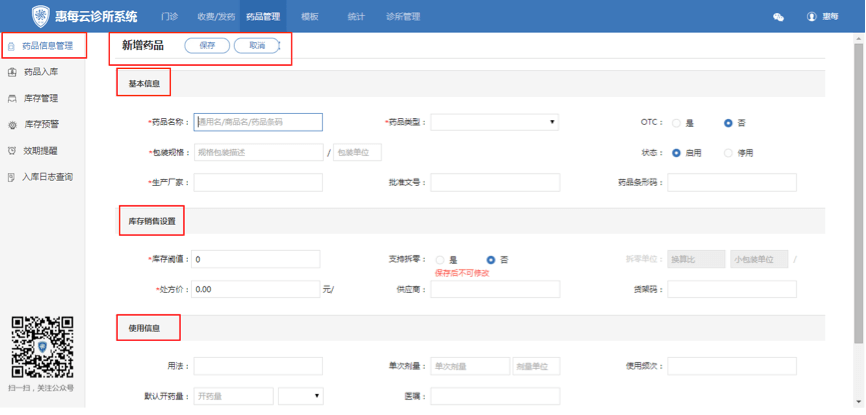Click the user avatar icon beside 惠每
The image size is (866, 415).
(811, 17)
